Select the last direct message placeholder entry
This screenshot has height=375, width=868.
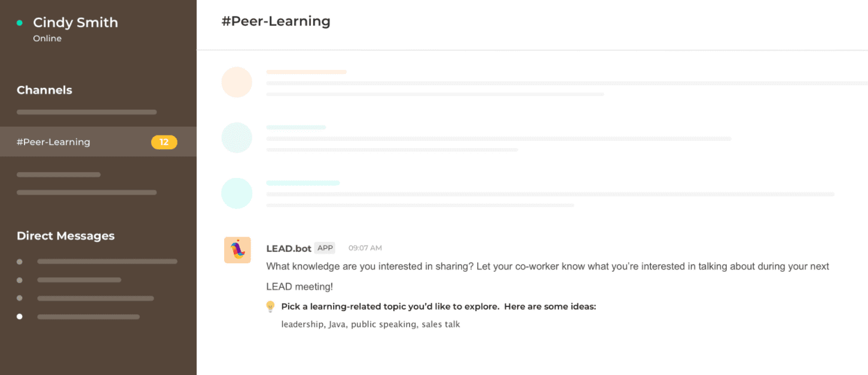click(88, 316)
